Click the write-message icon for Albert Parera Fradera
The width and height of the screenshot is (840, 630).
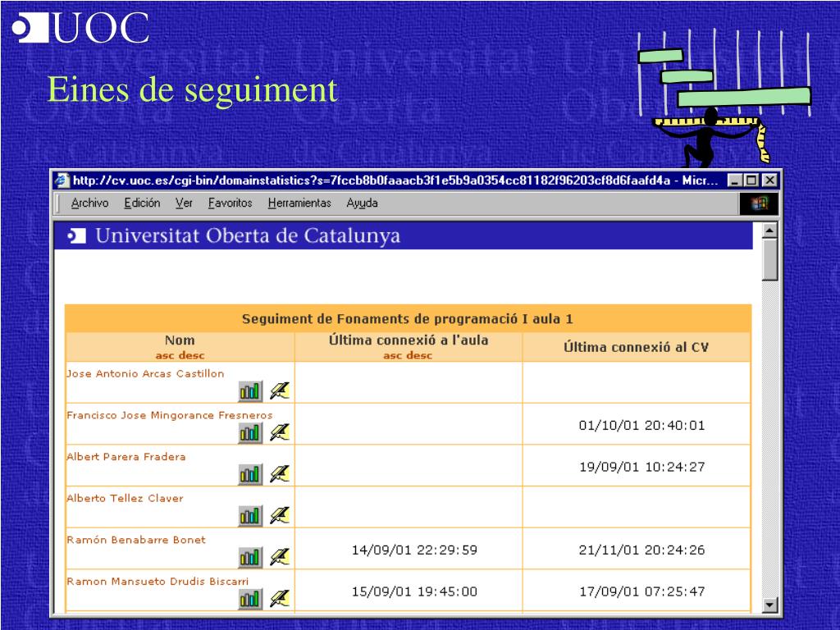coord(279,474)
